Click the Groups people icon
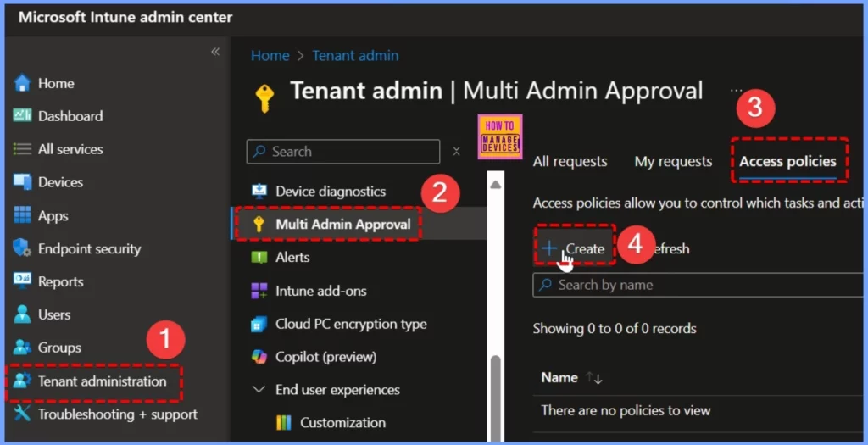 [22, 348]
